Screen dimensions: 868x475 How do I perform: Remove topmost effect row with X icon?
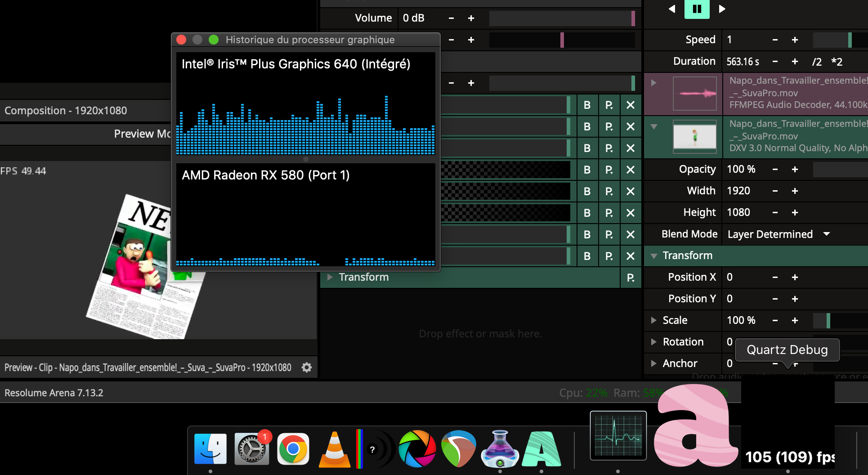click(x=631, y=105)
